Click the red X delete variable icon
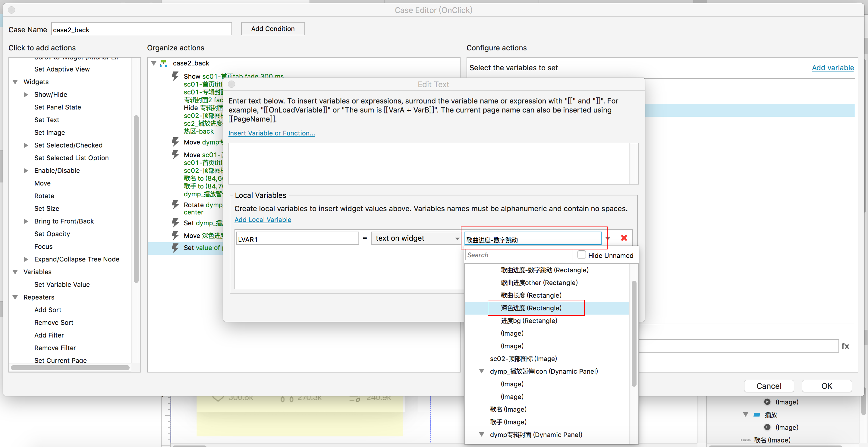 point(624,238)
